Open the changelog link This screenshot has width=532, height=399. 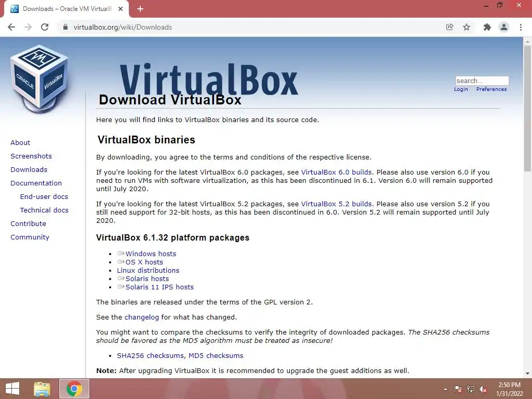click(x=141, y=317)
